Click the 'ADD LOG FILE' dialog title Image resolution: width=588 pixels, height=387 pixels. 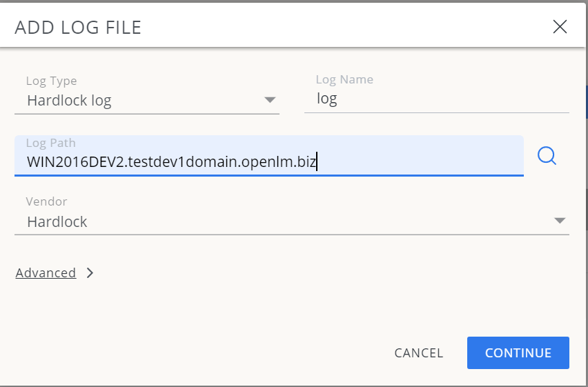(x=78, y=28)
